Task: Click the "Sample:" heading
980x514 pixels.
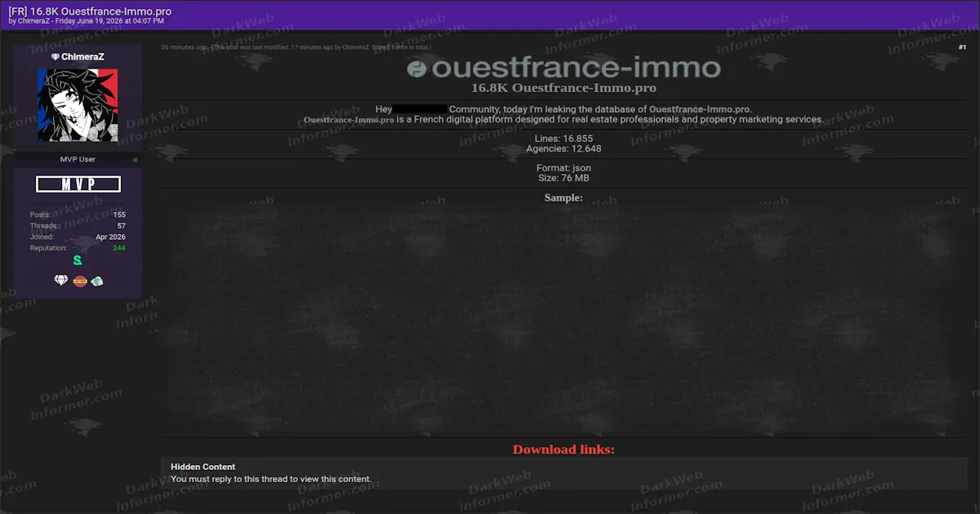Action: point(563,197)
